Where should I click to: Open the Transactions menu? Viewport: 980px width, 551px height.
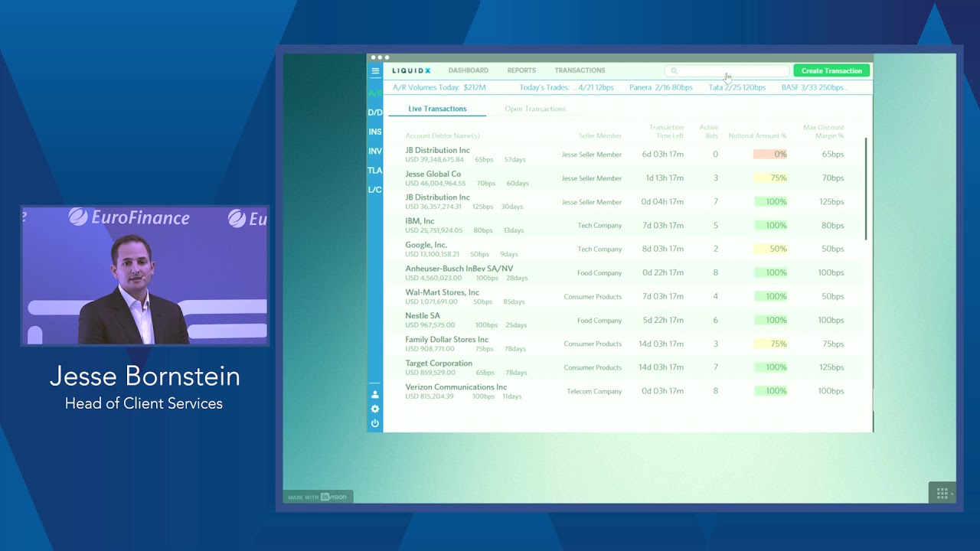(580, 70)
